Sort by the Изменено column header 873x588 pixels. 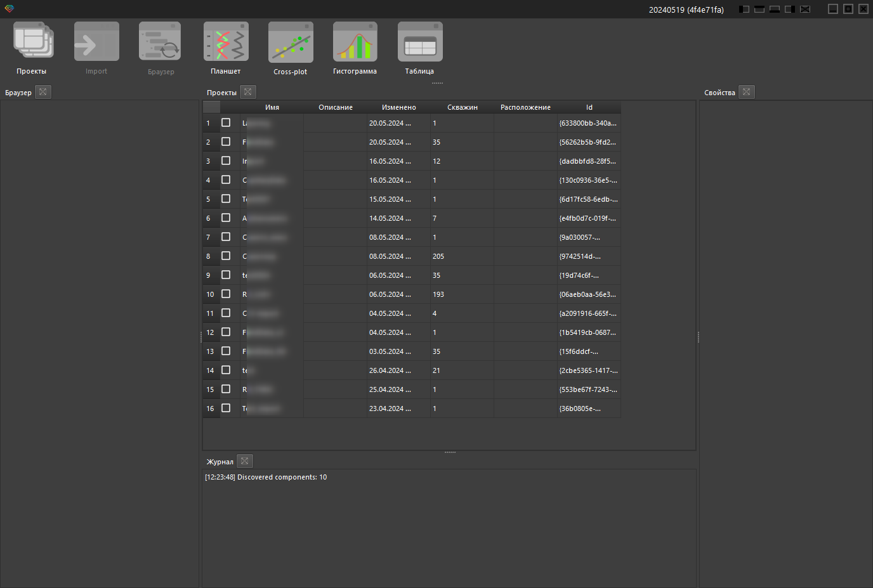399,107
